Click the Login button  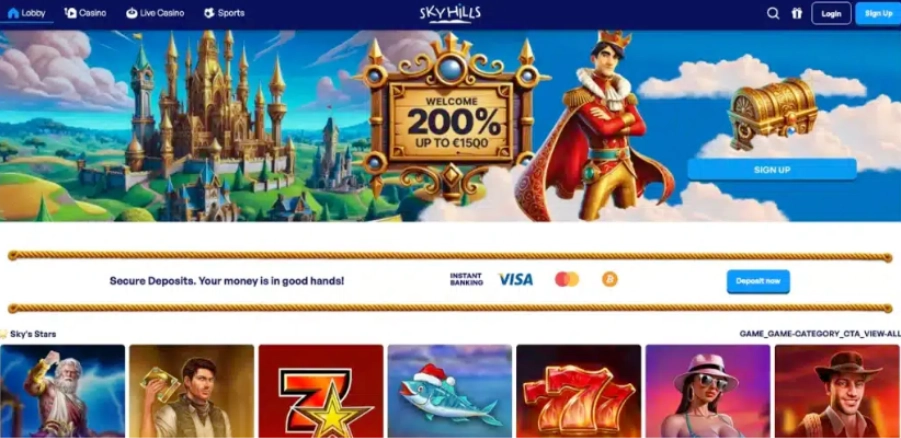831,14
